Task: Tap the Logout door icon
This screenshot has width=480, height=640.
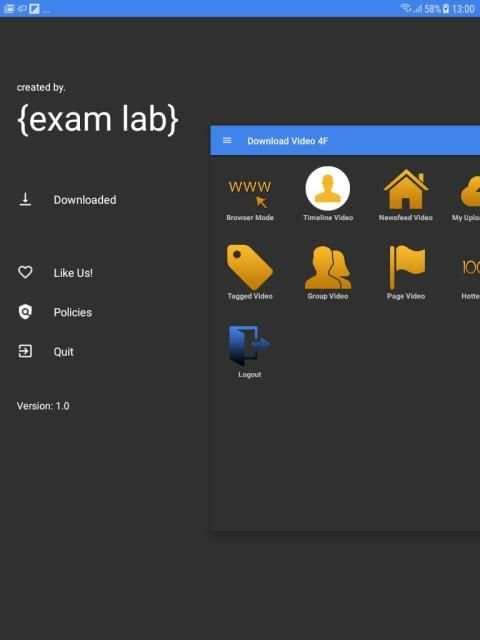Action: 249,345
